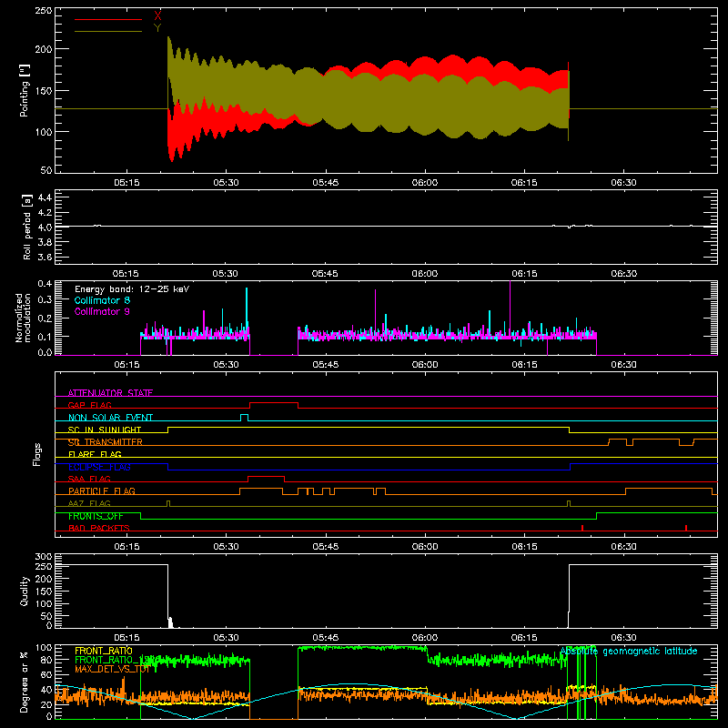Click the Normalized modulation axis title
Image resolution: width=728 pixels, height=728 pixels.
point(24,318)
